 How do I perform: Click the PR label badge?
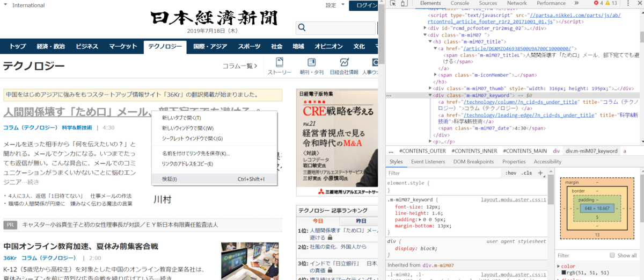tap(11, 225)
